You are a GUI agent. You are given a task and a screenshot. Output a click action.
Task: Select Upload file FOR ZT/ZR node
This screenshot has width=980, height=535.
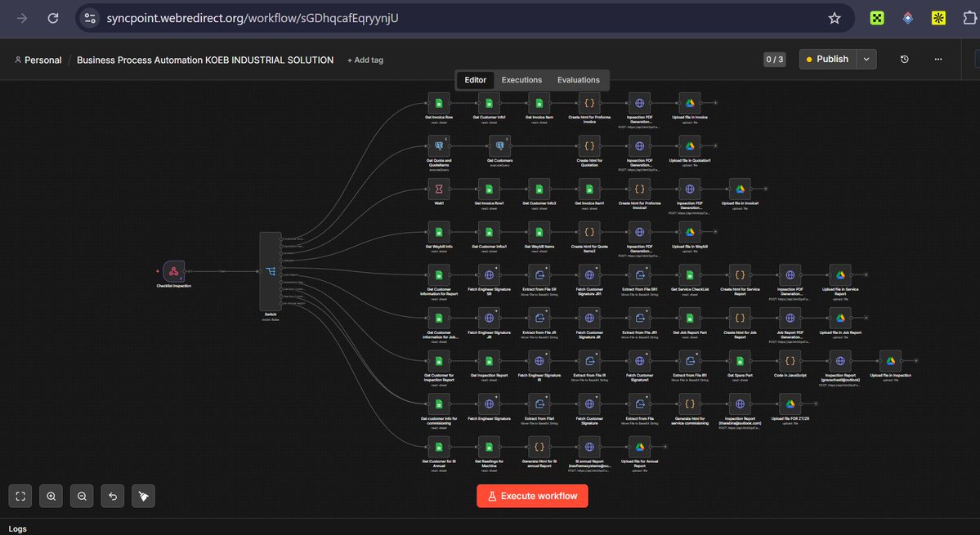tap(790, 404)
